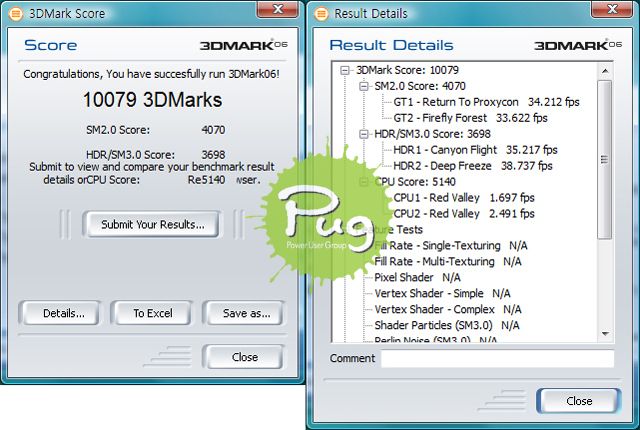The height and width of the screenshot is (430, 640).
Task: Click Close in the Result Details window
Action: [579, 401]
